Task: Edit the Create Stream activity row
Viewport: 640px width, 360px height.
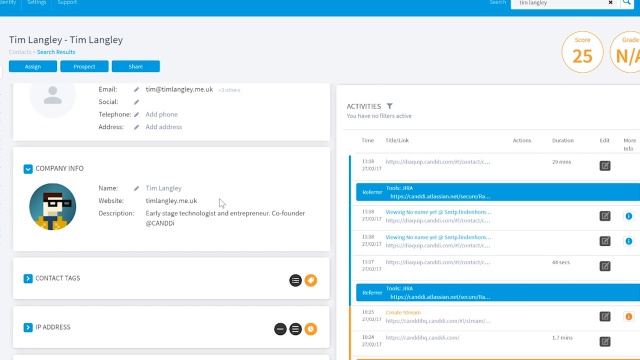Action: (605, 316)
